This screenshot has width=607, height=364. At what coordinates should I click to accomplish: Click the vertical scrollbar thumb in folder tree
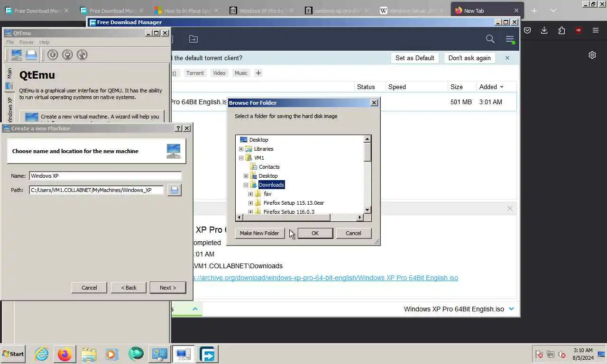tap(368, 152)
